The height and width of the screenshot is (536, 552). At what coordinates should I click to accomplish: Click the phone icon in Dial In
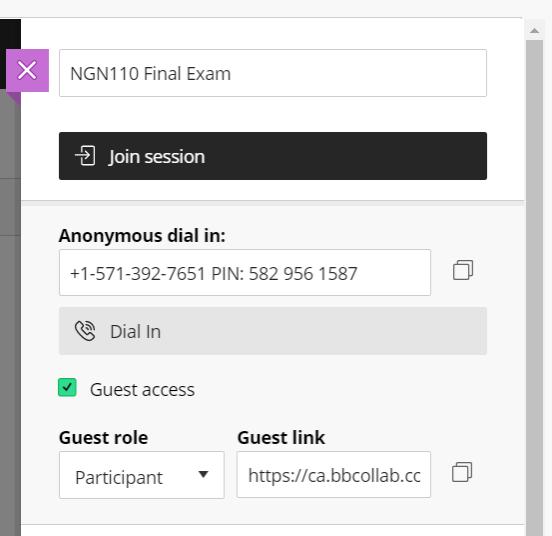[x=85, y=331]
